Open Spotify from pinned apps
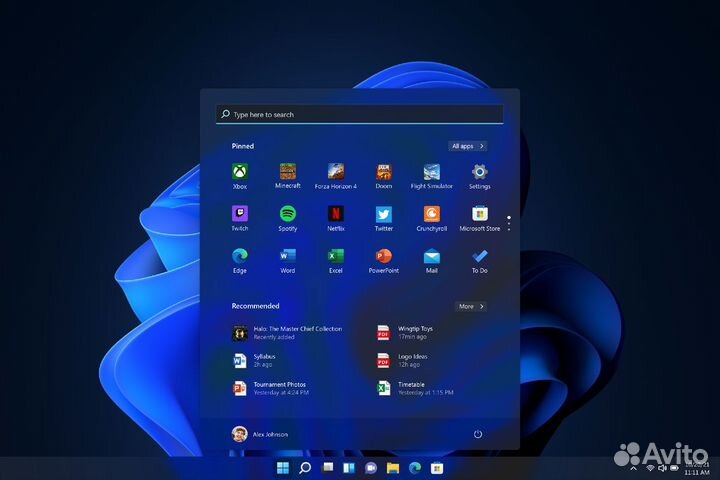The image size is (720, 480). tap(287, 219)
